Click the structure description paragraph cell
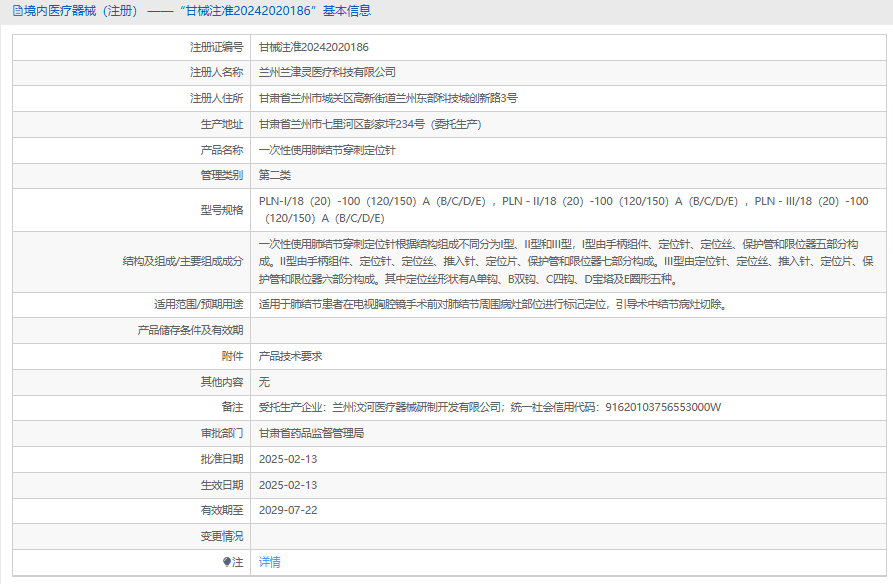The height and width of the screenshot is (584, 893). 567,262
